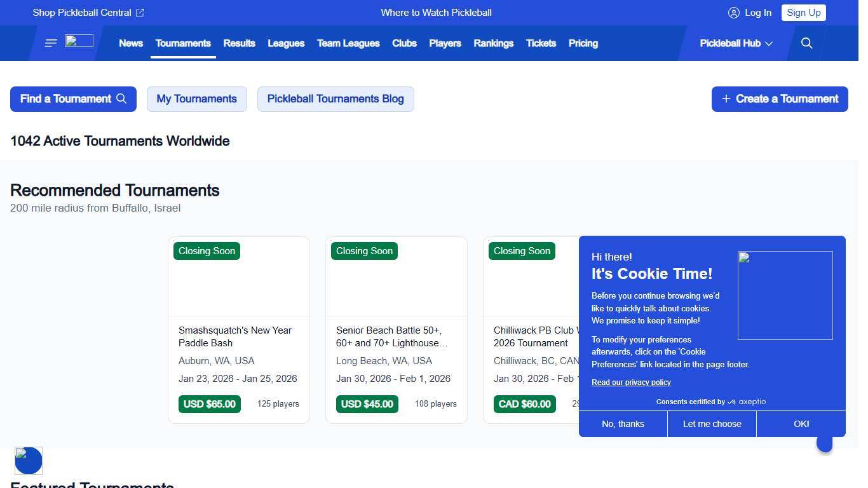The height and width of the screenshot is (488, 868).
Task: Expand the Pickleball Hub dropdown
Action: (735, 43)
